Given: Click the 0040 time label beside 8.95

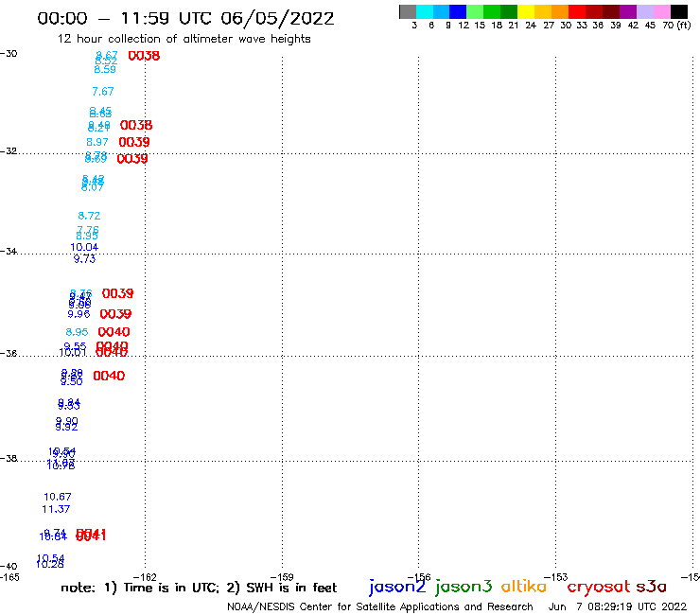Looking at the screenshot, I should pos(114,332).
